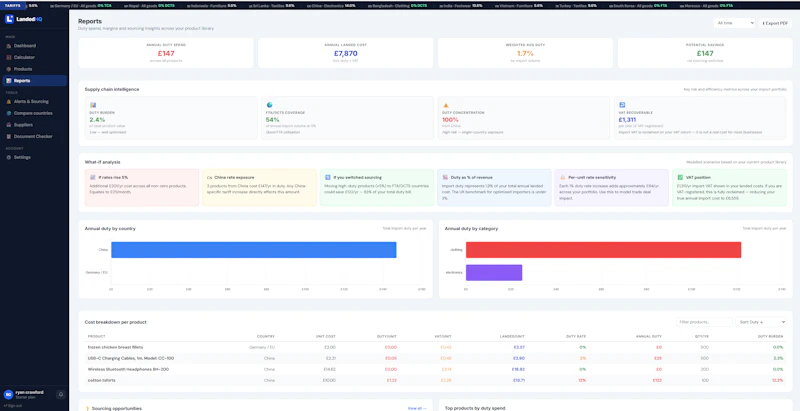Click the Duty Concentration warning icon
This screenshot has width=800, height=411.
click(x=445, y=105)
